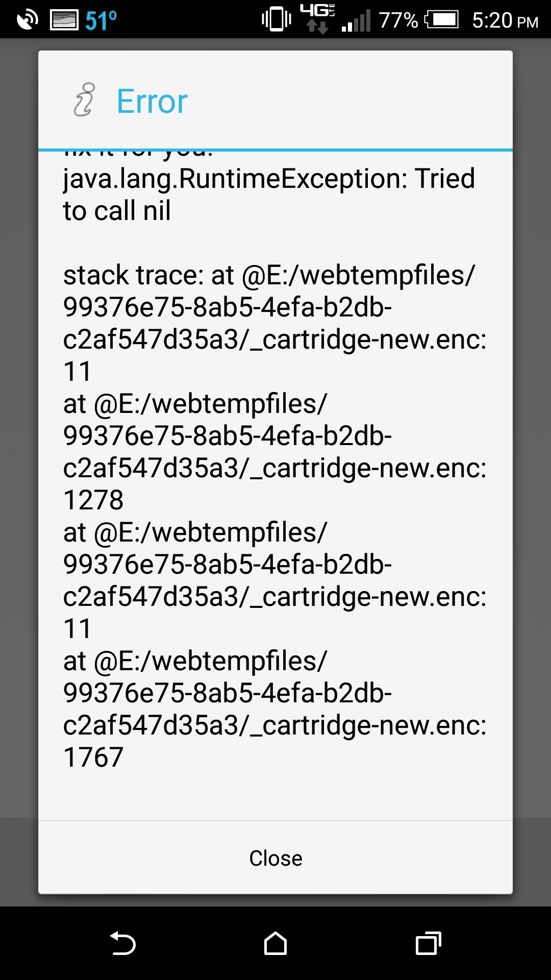Tap the 51° weather temperature indicator
This screenshot has height=980, width=551.
pyautogui.click(x=101, y=20)
